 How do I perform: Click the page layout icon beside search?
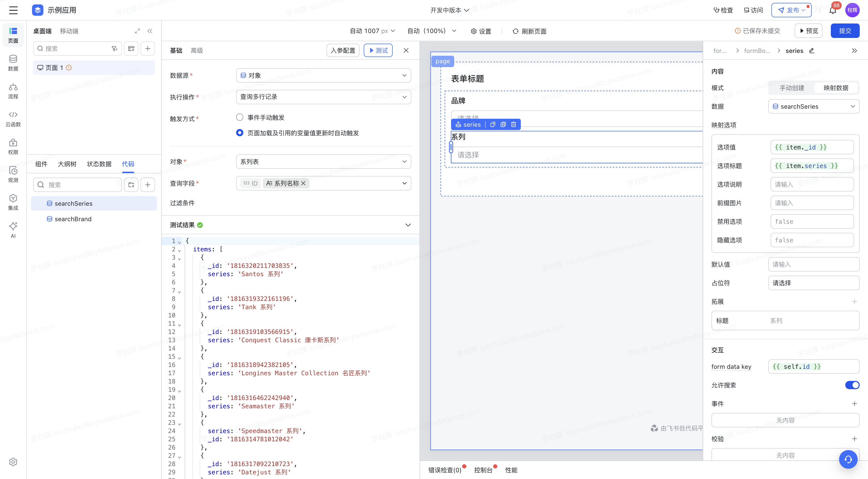tap(131, 49)
